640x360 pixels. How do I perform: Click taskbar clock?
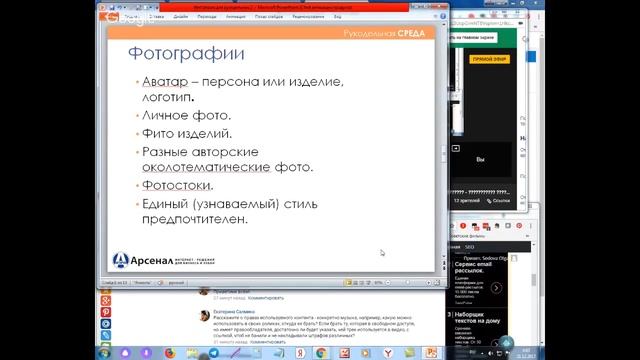pyautogui.click(x=527, y=353)
